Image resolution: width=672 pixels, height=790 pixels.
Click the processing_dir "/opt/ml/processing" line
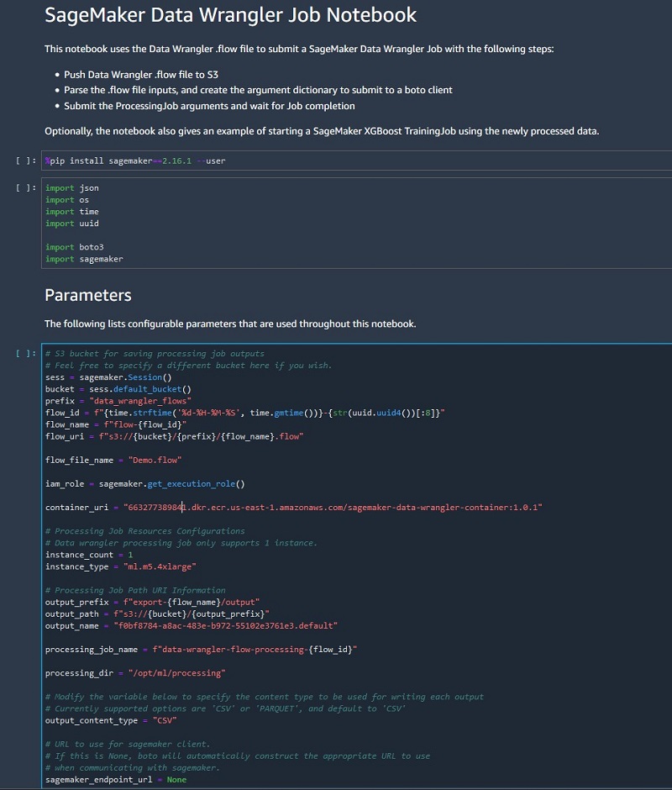pos(135,673)
